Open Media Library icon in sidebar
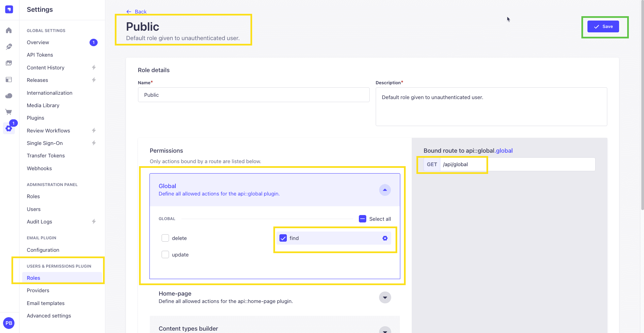 point(9,63)
